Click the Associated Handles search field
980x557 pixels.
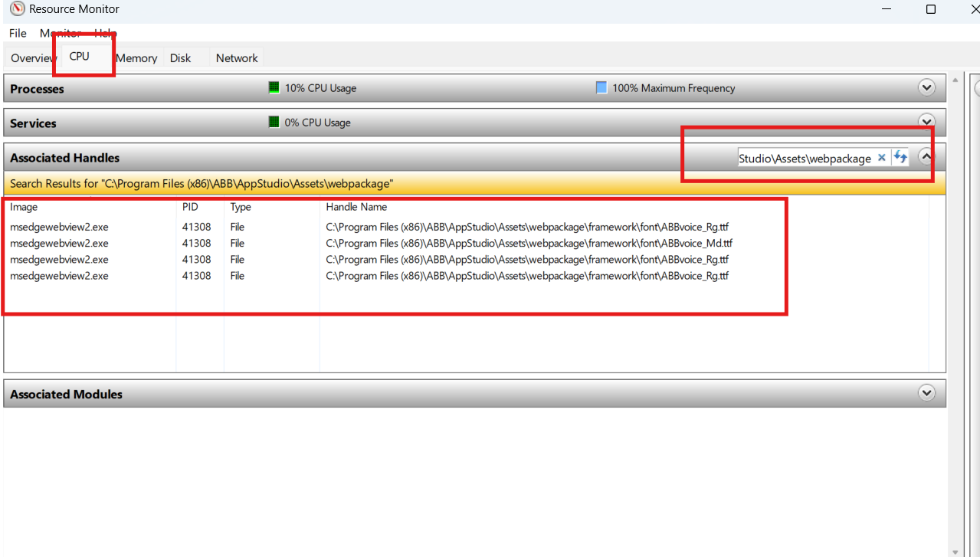tap(805, 159)
